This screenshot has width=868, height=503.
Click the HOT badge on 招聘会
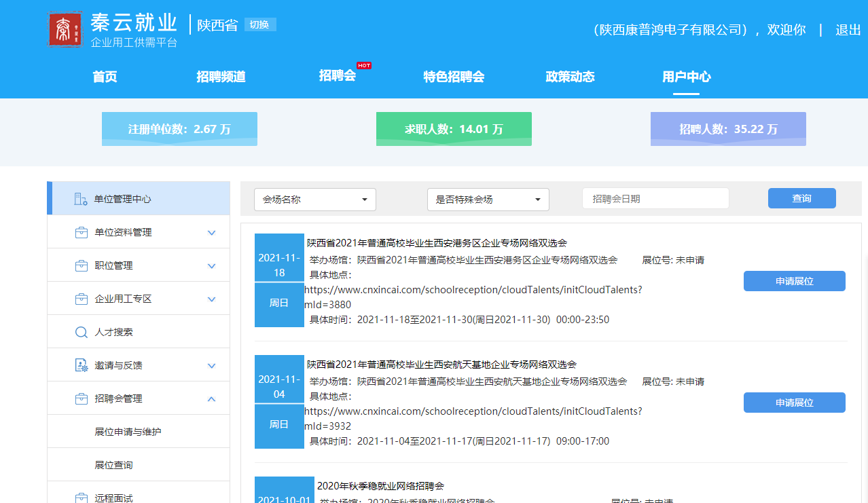(364, 65)
